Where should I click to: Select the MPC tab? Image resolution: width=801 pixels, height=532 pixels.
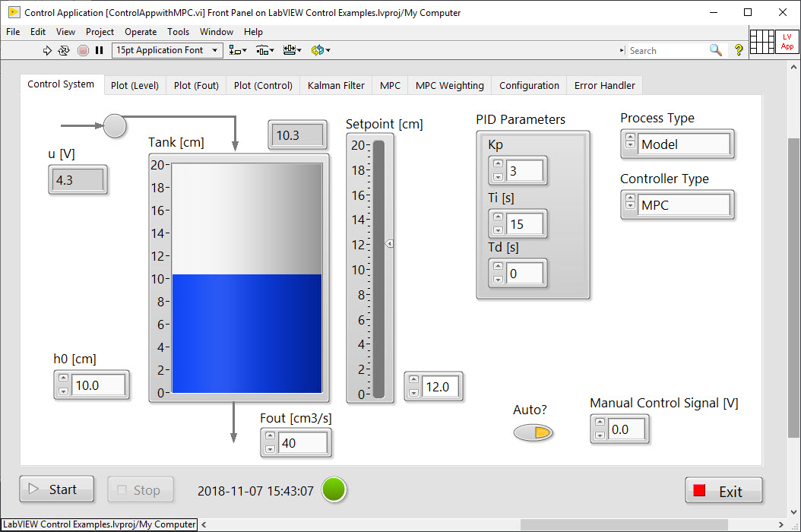coord(391,85)
